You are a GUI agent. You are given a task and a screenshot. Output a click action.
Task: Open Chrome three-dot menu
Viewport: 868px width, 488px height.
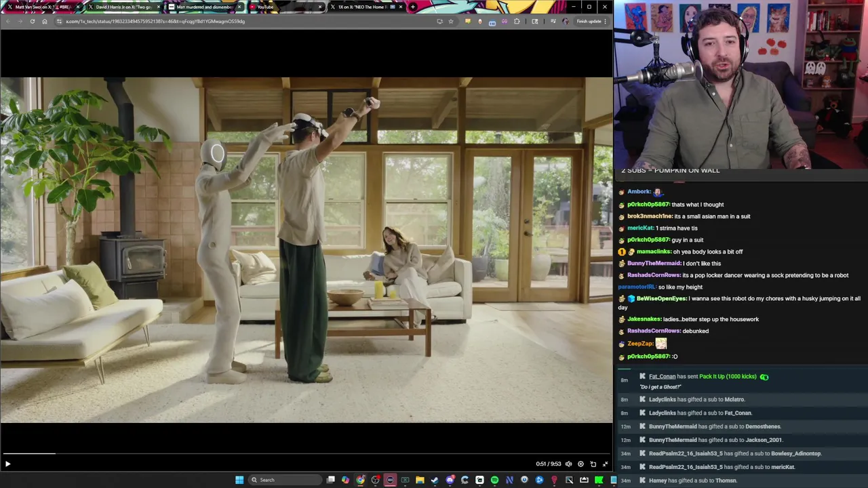tap(605, 21)
